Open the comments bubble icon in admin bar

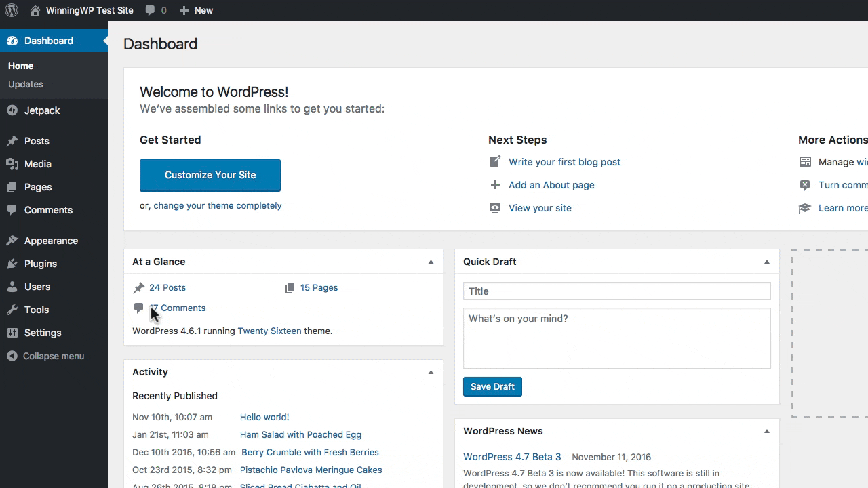click(151, 10)
